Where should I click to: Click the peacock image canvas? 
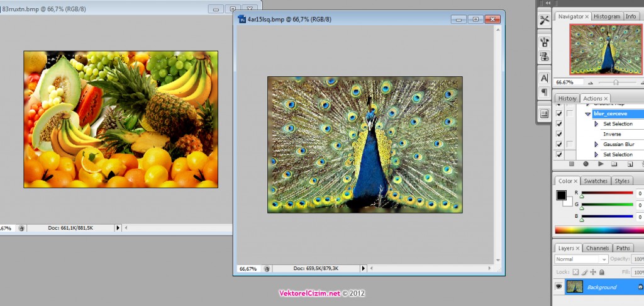(x=365, y=145)
